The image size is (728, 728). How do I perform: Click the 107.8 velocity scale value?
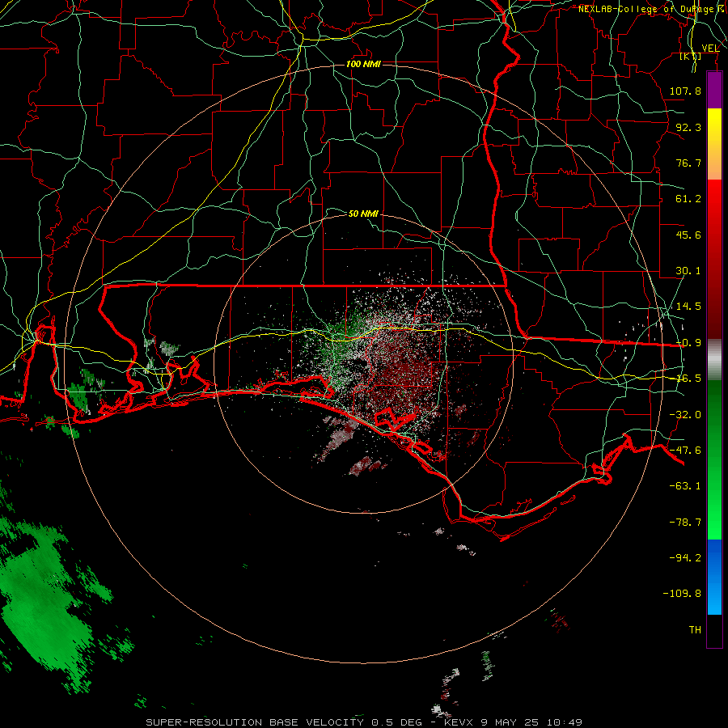[685, 91]
